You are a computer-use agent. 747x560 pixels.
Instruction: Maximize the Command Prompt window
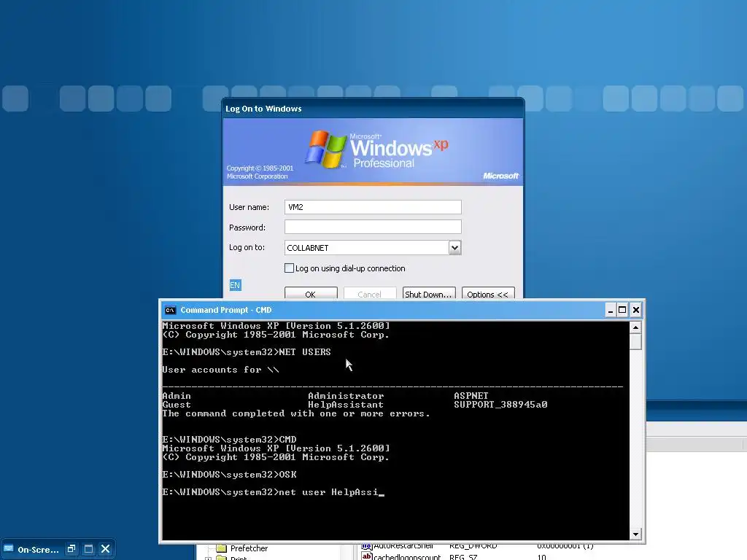622,310
